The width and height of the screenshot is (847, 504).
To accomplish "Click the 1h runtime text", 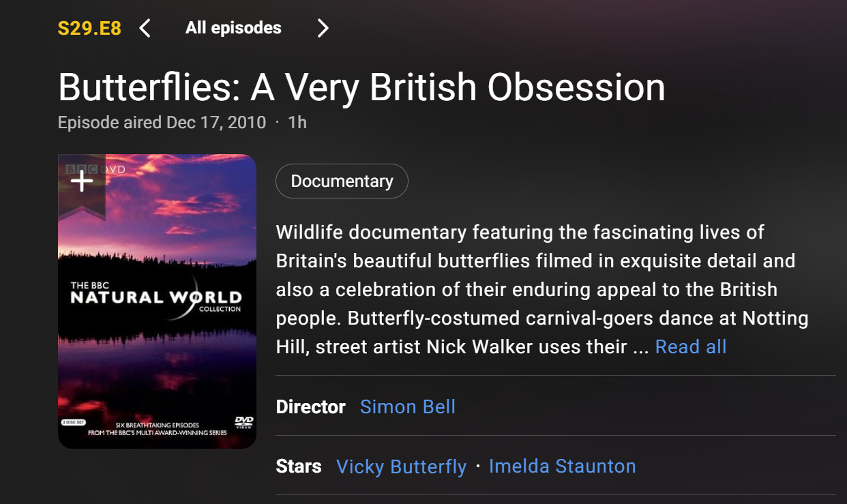I will (x=297, y=123).
